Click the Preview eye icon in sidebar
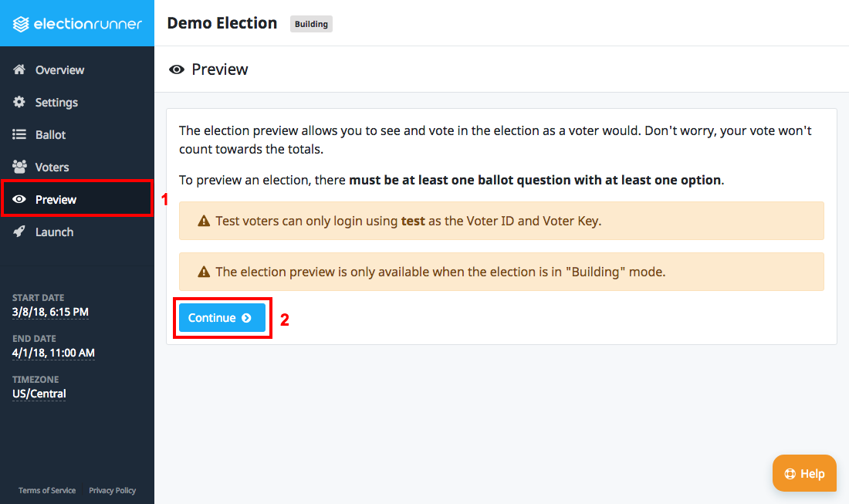The height and width of the screenshot is (504, 849). coord(19,199)
